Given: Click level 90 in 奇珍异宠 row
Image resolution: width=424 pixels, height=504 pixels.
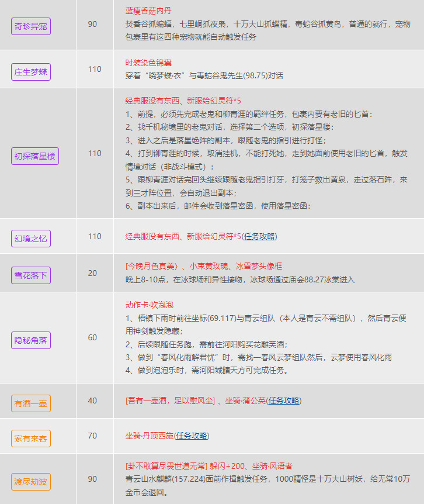Looking at the screenshot, I should click(92, 25).
